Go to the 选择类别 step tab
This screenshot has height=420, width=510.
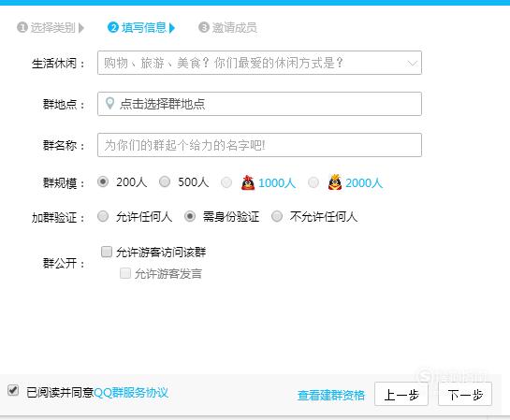click(53, 28)
